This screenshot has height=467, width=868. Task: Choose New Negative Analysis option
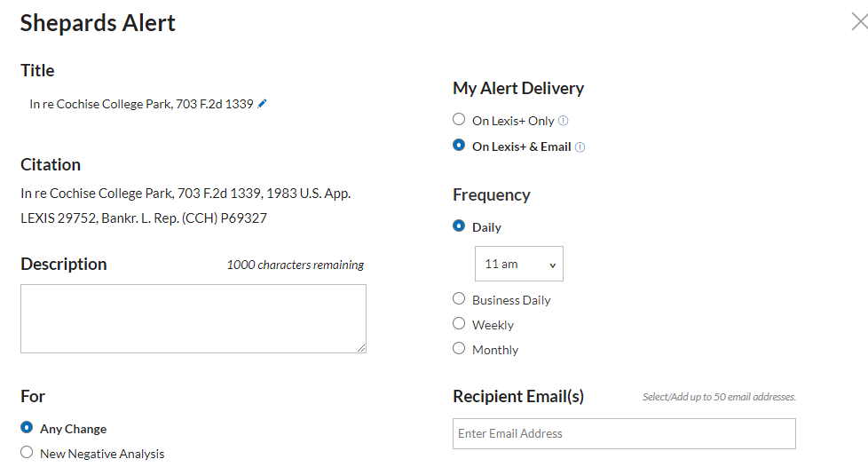(27, 453)
